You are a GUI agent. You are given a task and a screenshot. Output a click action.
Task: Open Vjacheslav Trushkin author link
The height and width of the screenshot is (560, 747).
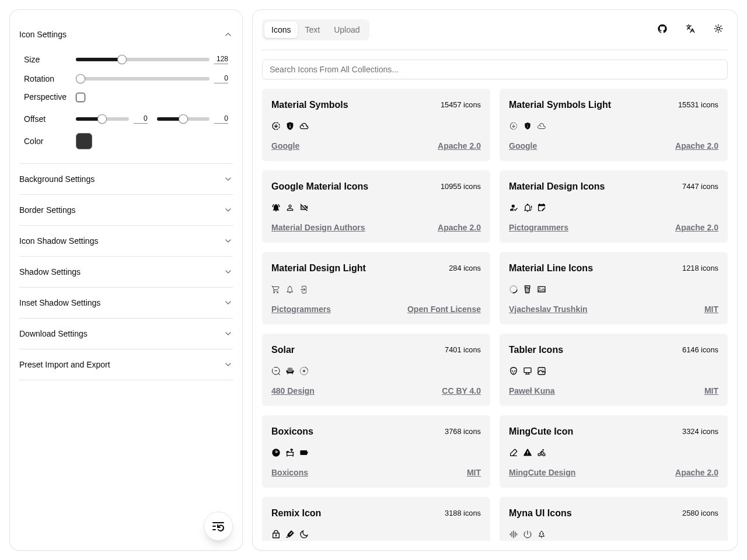(548, 309)
